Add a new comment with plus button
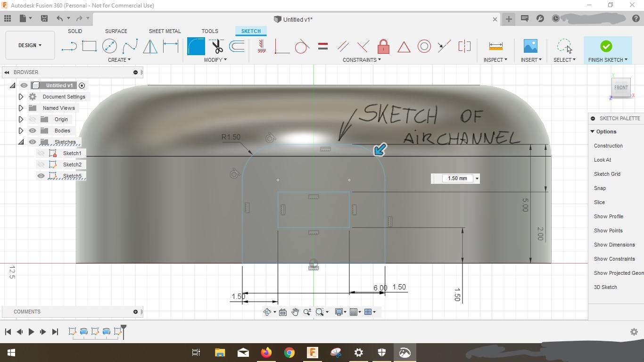 click(x=135, y=312)
